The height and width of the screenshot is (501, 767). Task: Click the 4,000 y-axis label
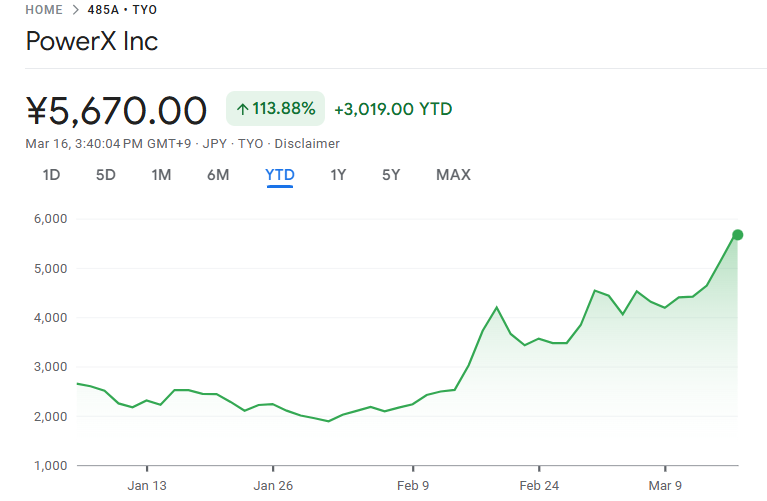(x=50, y=318)
